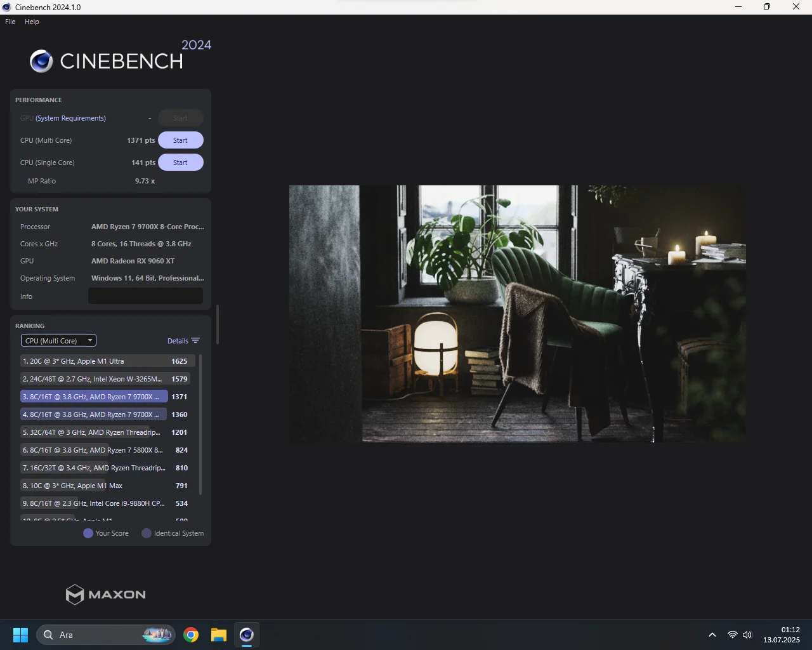Viewport: 812px width, 650px height.
Task: Select the Ryzen 7 5800X ranking row
Action: click(x=105, y=450)
